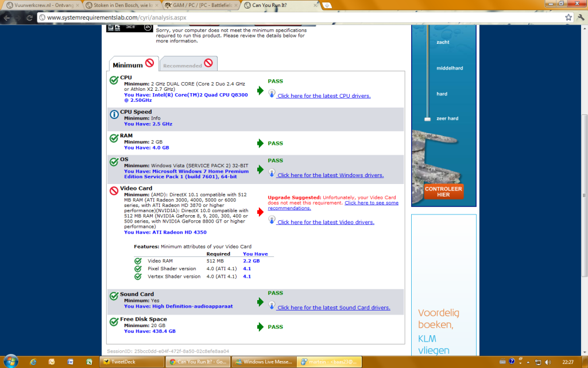Click the download icon beside Windows drivers link

[x=272, y=172]
